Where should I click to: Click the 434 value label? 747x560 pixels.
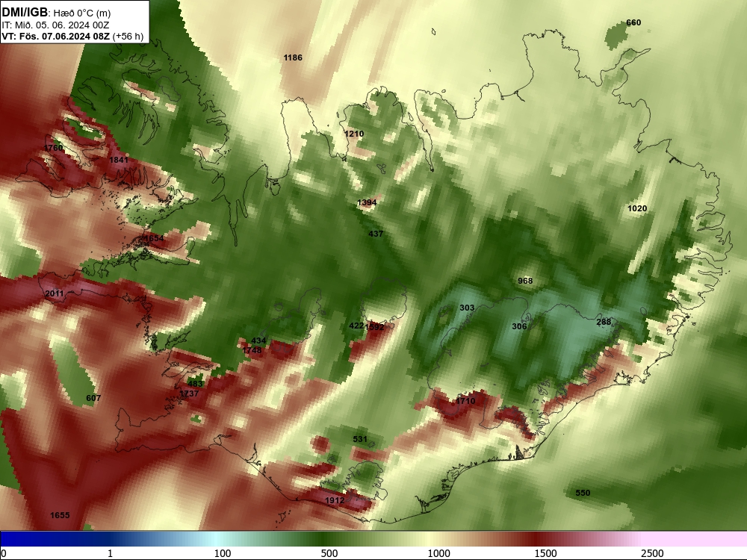click(258, 341)
